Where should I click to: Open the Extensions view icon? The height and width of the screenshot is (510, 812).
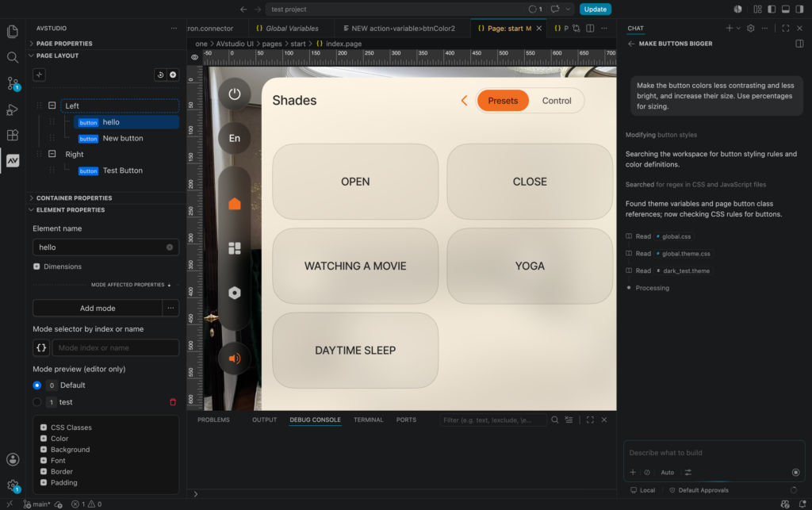(x=13, y=135)
